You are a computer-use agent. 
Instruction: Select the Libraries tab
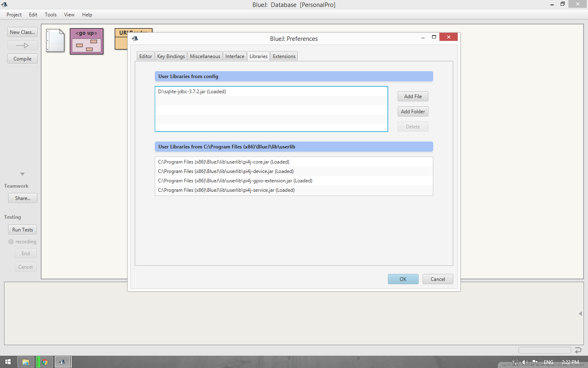(258, 56)
